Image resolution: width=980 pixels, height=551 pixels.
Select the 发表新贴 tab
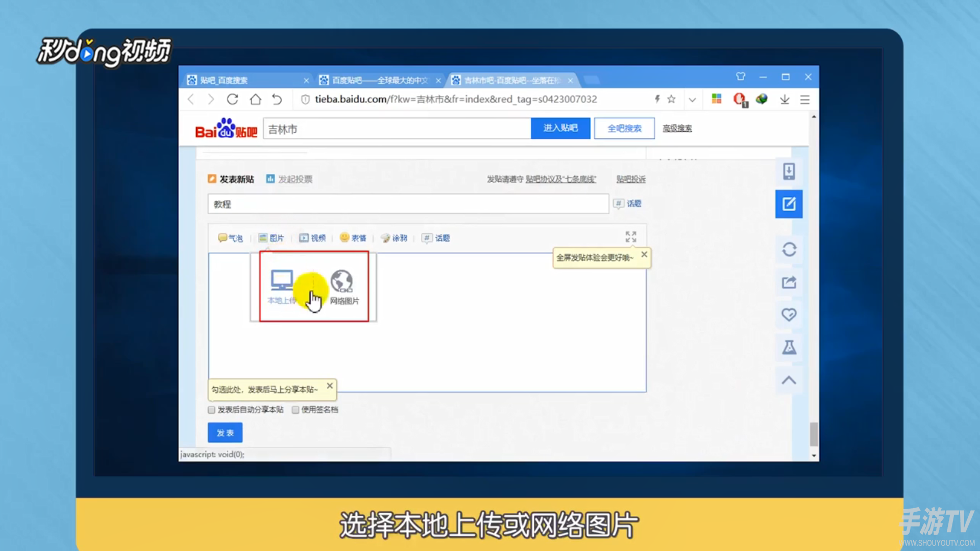pyautogui.click(x=231, y=179)
